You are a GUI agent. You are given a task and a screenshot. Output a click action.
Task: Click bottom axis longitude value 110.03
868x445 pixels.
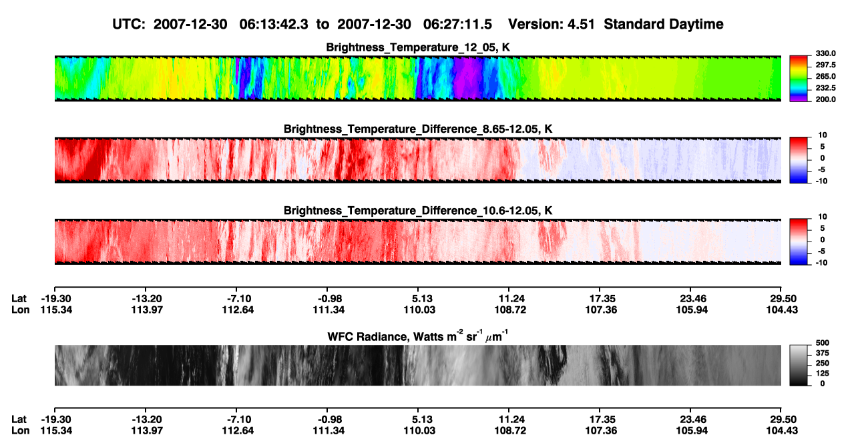(418, 430)
